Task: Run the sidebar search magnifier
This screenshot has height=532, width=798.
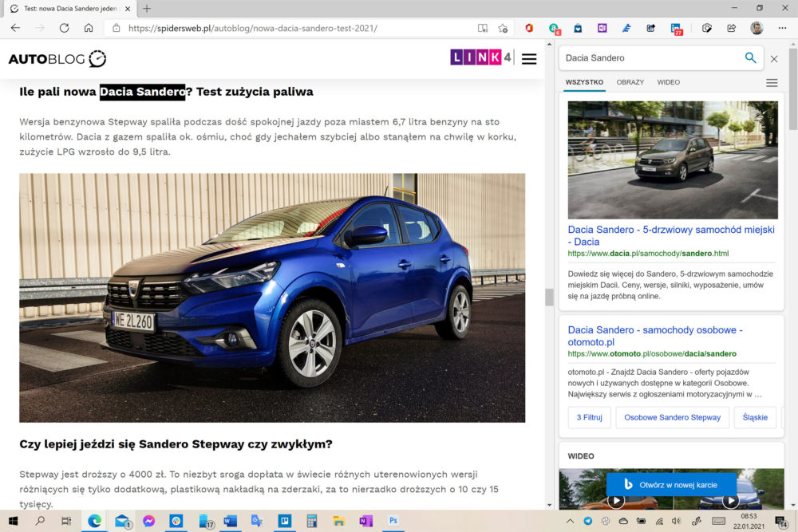Action: pyautogui.click(x=750, y=57)
